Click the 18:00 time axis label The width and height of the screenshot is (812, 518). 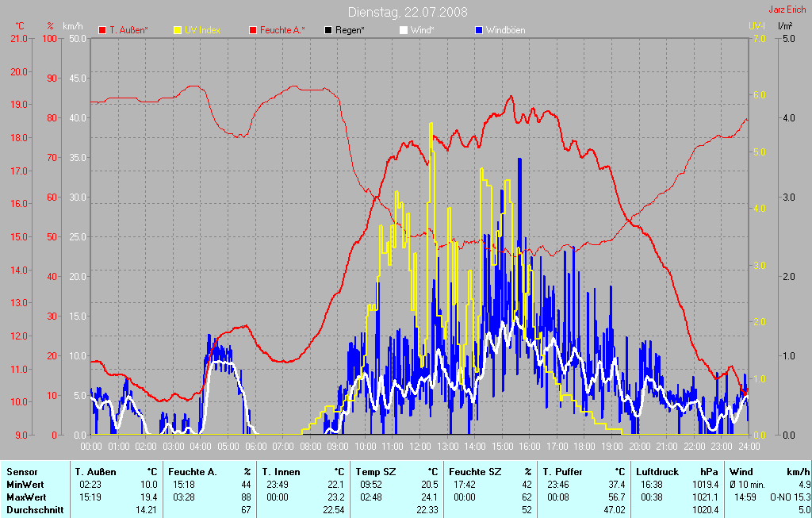tap(584, 447)
